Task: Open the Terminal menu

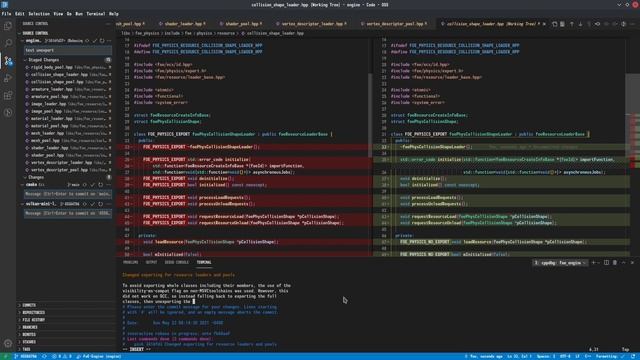Action: [96, 13]
